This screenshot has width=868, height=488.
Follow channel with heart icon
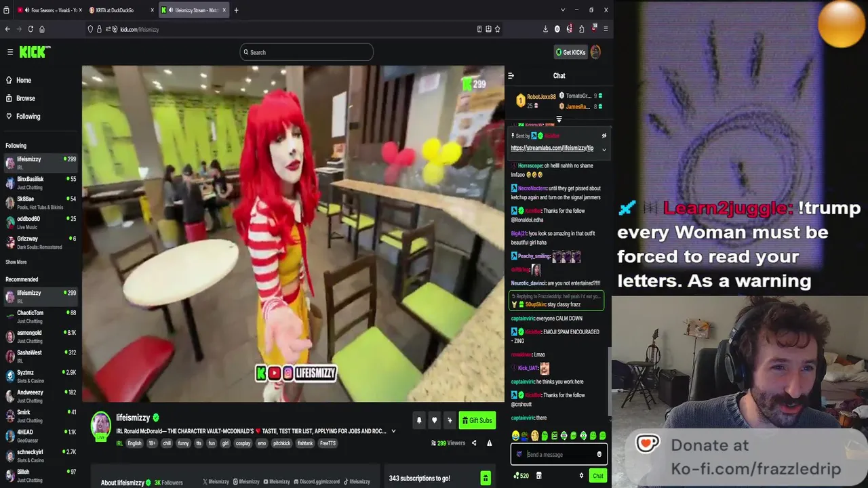coord(434,420)
